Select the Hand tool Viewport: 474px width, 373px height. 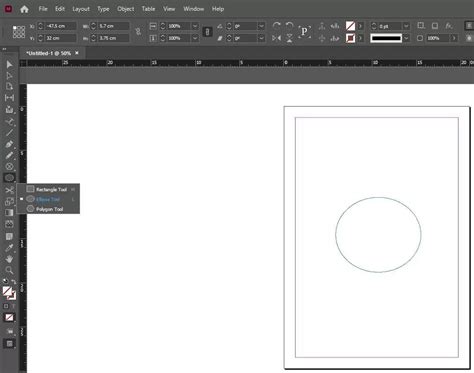pos(9,259)
